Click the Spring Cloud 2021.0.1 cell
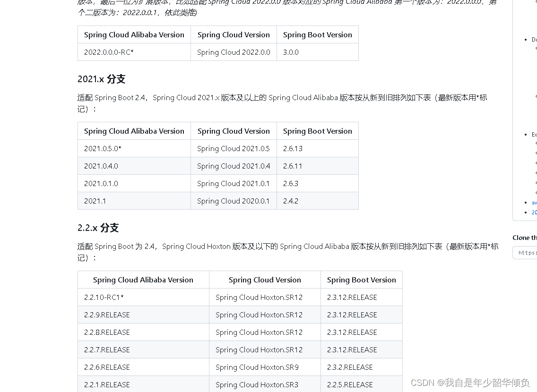The image size is (537, 392). (234, 183)
